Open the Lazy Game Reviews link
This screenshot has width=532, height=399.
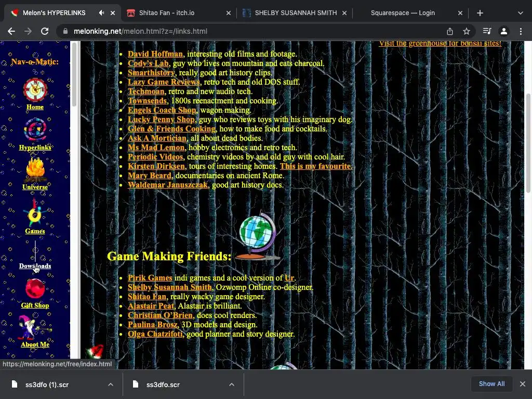coord(164,82)
